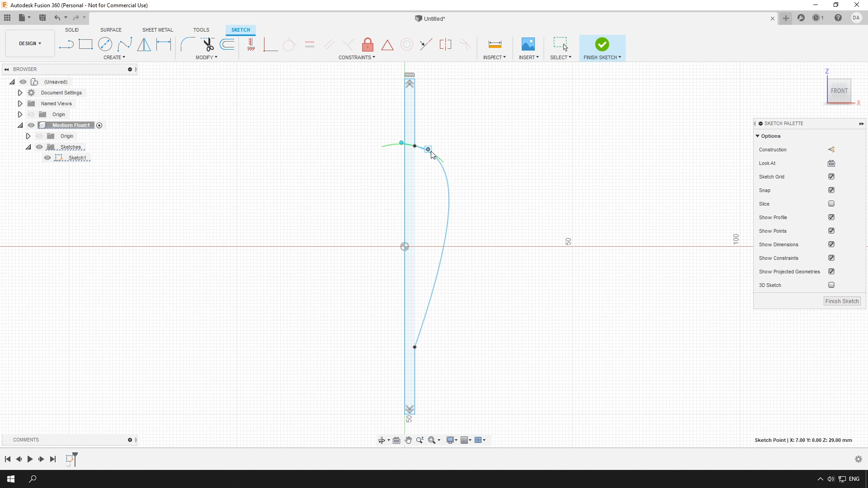Image resolution: width=868 pixels, height=488 pixels.
Task: Select the Line sketch tool
Action: click(66, 45)
